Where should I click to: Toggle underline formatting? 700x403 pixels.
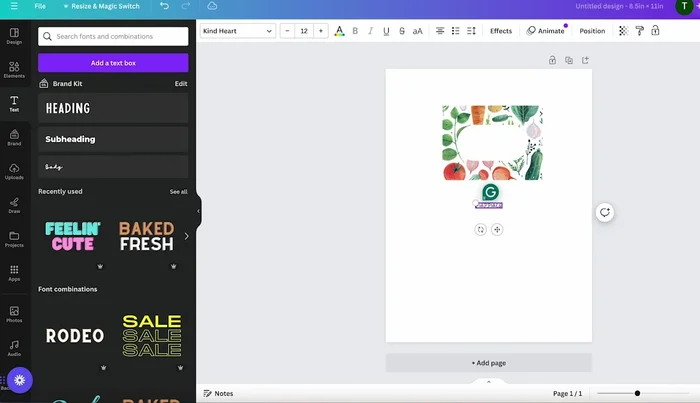pyautogui.click(x=386, y=31)
